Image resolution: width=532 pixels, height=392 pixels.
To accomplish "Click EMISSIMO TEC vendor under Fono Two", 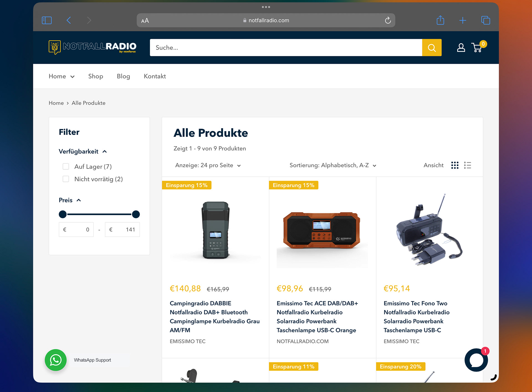I will point(401,341).
